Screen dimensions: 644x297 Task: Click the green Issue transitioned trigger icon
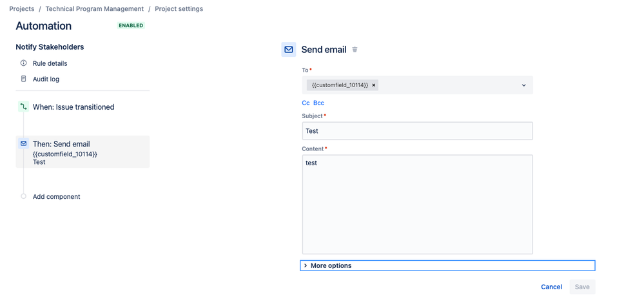(23, 107)
